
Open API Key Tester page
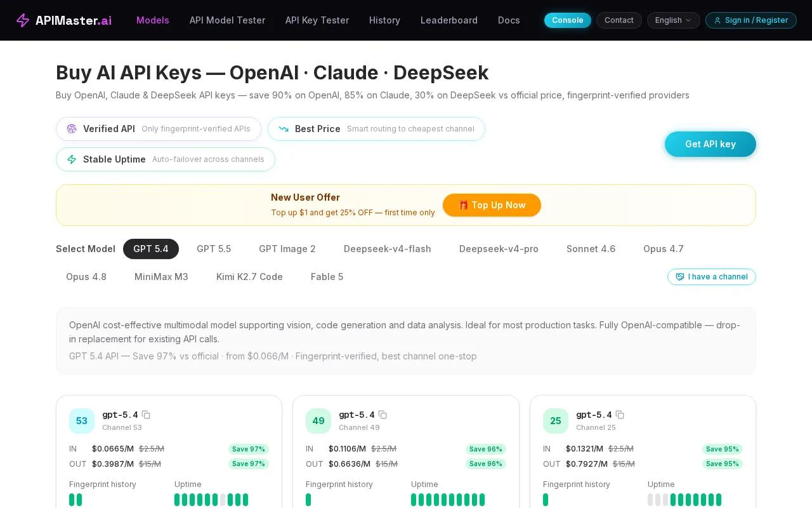[x=317, y=20]
